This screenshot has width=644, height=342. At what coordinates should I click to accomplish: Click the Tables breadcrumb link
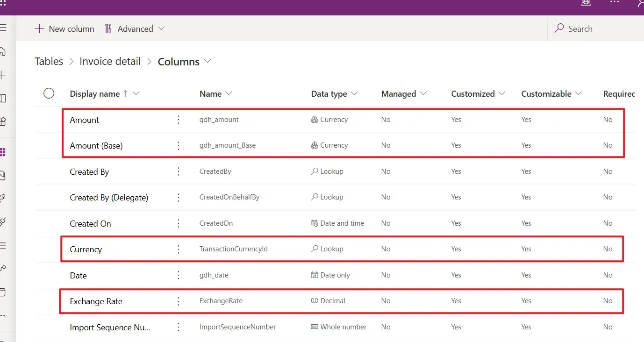49,62
